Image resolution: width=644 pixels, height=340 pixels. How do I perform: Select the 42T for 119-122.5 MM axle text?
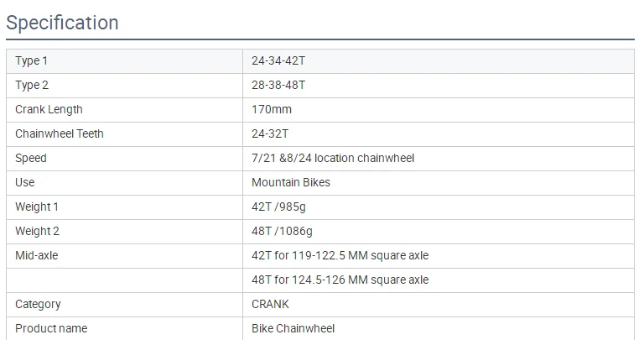[340, 256]
